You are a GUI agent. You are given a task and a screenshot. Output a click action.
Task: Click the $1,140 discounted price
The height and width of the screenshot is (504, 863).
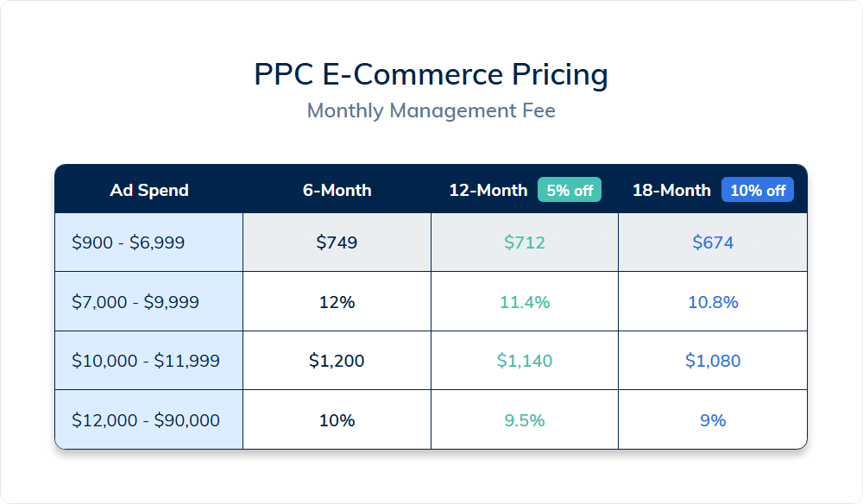(525, 361)
